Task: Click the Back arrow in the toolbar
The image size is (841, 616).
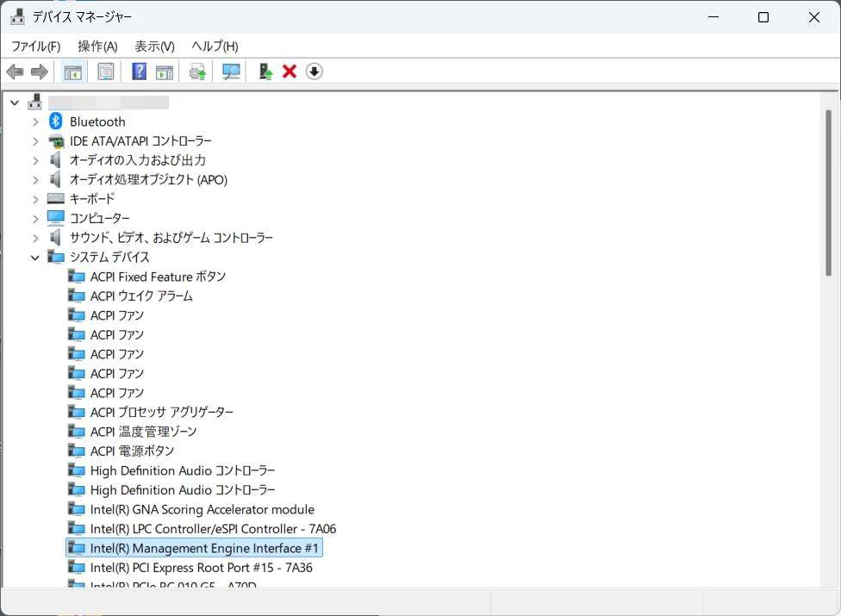Action: pyautogui.click(x=15, y=72)
